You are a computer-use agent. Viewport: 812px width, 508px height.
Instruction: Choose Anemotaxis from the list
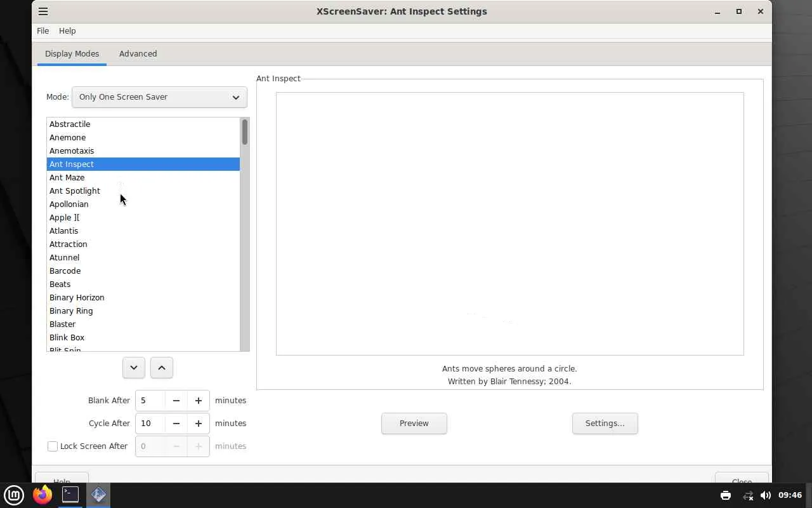click(143, 150)
